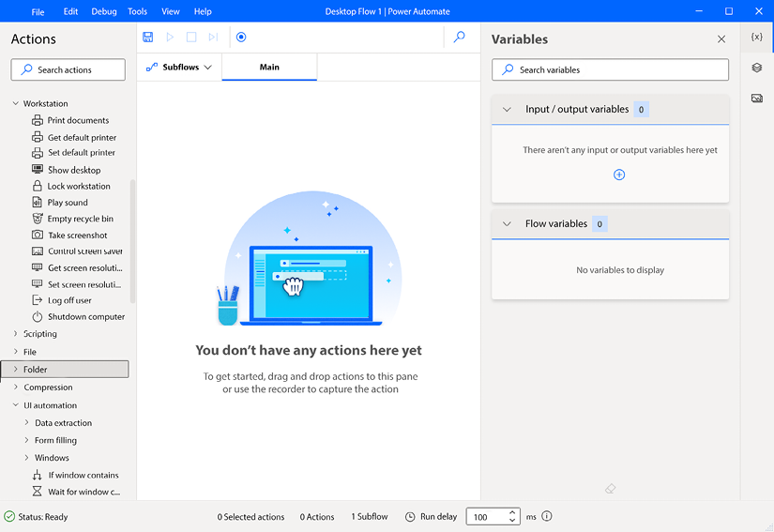This screenshot has height=532, width=774.
Task: Select the Main subflow tab
Action: [269, 68]
